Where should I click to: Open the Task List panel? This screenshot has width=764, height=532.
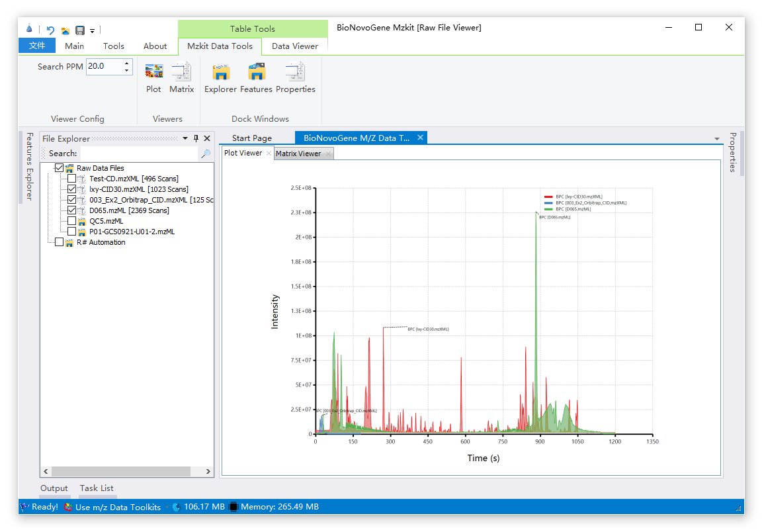tap(97, 488)
